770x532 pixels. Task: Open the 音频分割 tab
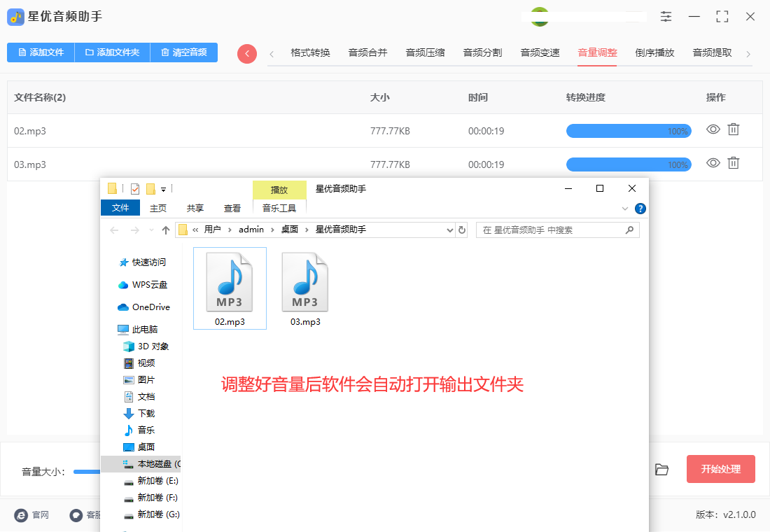point(483,52)
